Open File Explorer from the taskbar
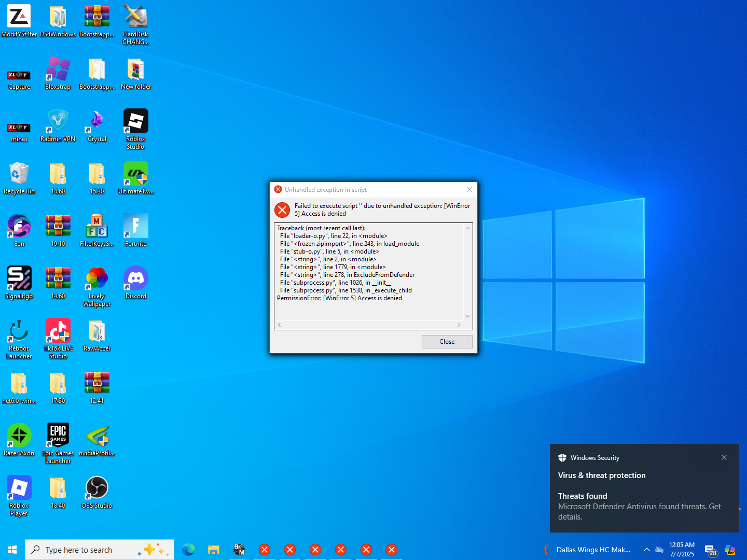The height and width of the screenshot is (560, 747). click(x=214, y=550)
